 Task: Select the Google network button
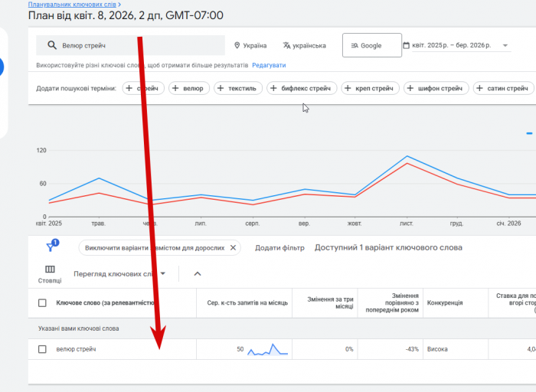(372, 45)
